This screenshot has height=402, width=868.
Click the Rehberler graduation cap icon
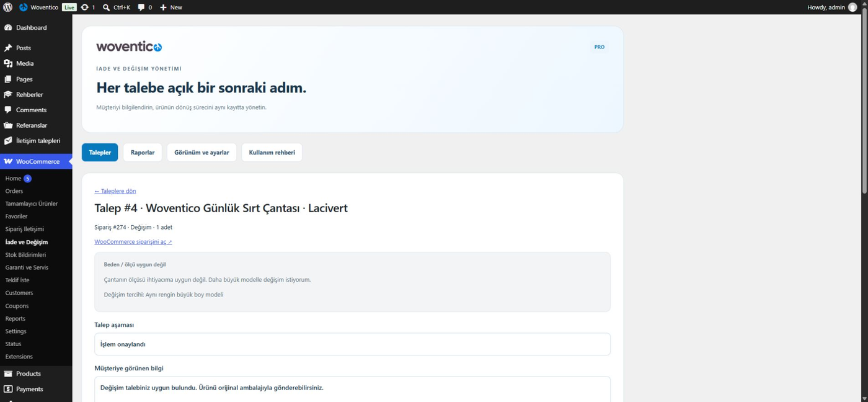pyautogui.click(x=8, y=95)
